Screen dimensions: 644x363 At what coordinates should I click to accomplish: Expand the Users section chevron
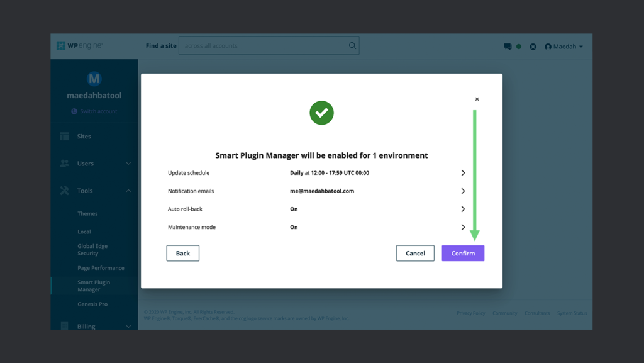click(128, 163)
